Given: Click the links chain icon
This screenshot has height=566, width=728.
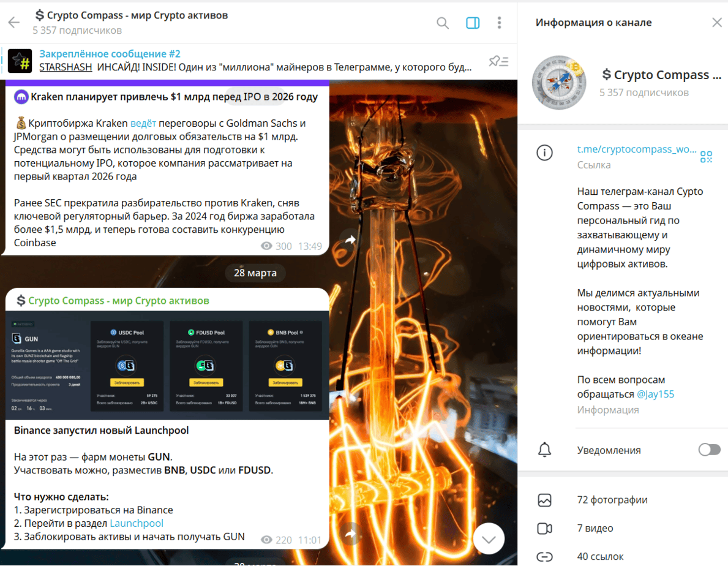Looking at the screenshot, I should pyautogui.click(x=544, y=556).
